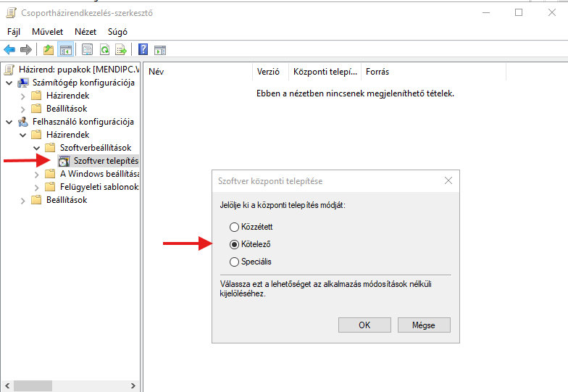
Task: Choose the Speciális radio button
Action: (x=234, y=262)
